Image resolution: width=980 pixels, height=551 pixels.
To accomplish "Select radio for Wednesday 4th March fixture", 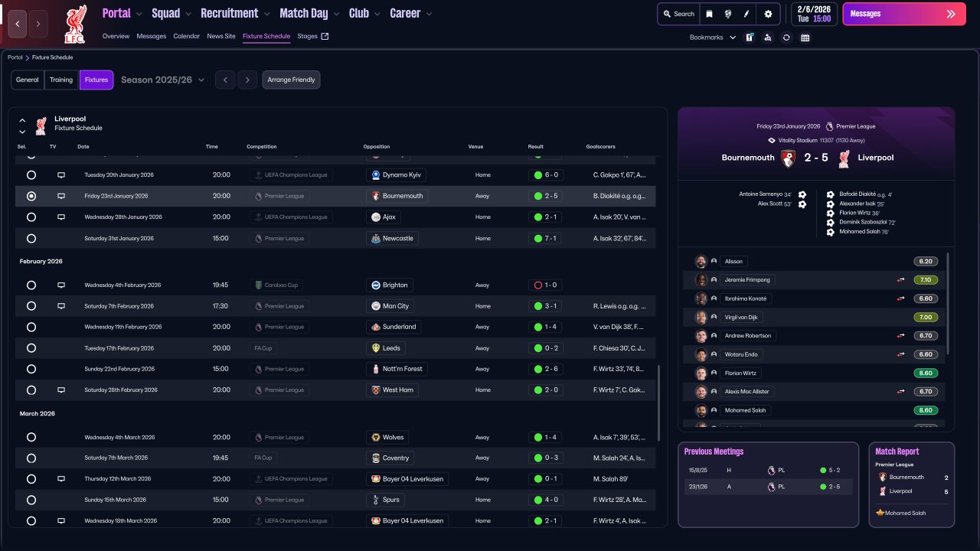I will [31, 438].
